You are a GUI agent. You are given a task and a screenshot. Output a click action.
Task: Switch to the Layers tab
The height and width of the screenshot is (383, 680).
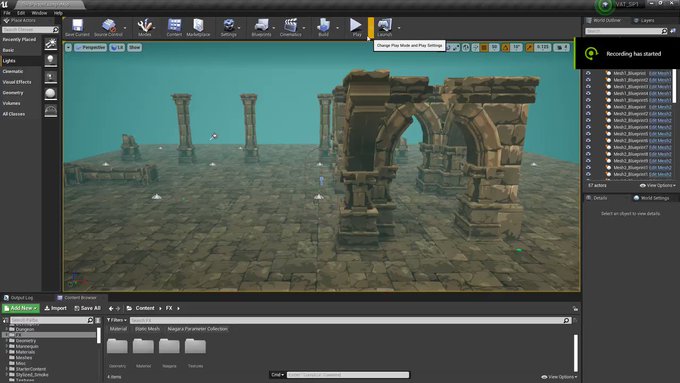pos(644,20)
